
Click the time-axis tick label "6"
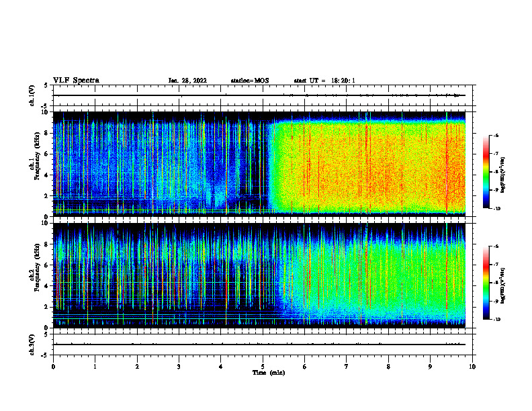[305, 367]
